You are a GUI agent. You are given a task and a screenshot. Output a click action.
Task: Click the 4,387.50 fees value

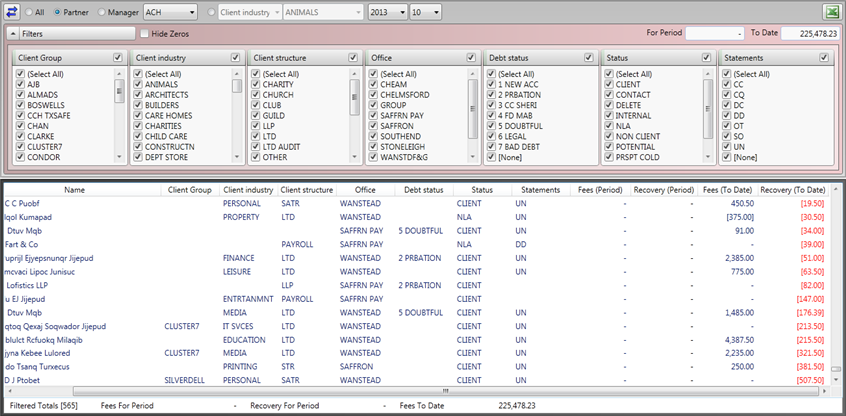tap(739, 340)
